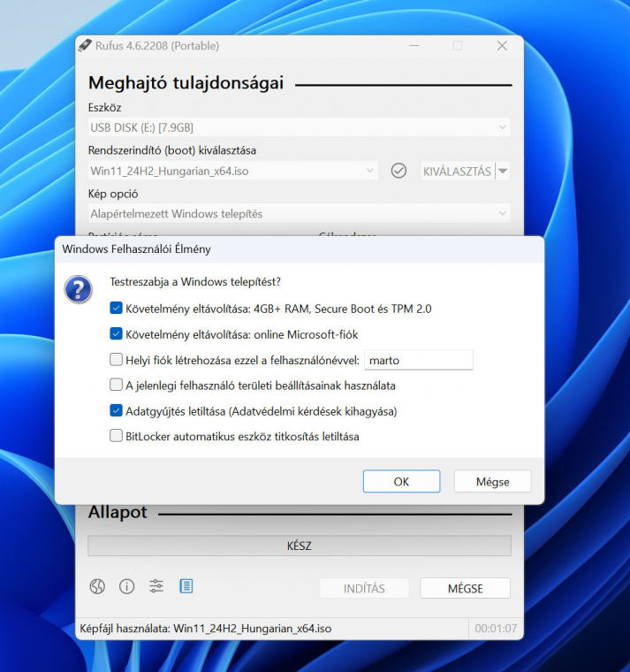The width and height of the screenshot is (630, 672).
Task: Open Rufus application settings sliders icon
Action: [x=156, y=586]
